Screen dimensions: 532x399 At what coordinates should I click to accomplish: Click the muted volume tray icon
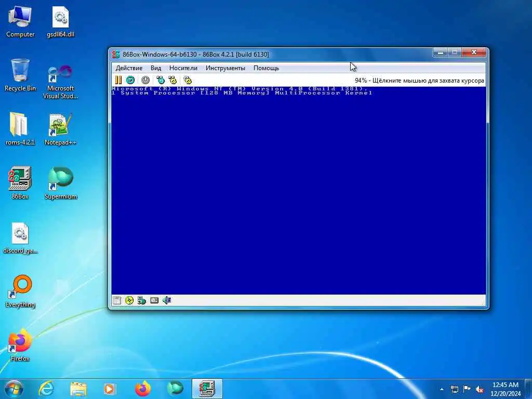pos(480,389)
